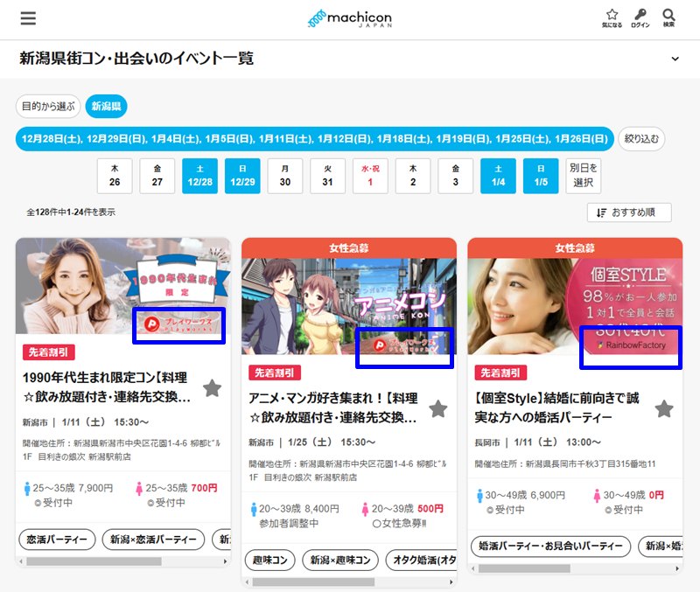Open search with magnifier icon

[668, 18]
